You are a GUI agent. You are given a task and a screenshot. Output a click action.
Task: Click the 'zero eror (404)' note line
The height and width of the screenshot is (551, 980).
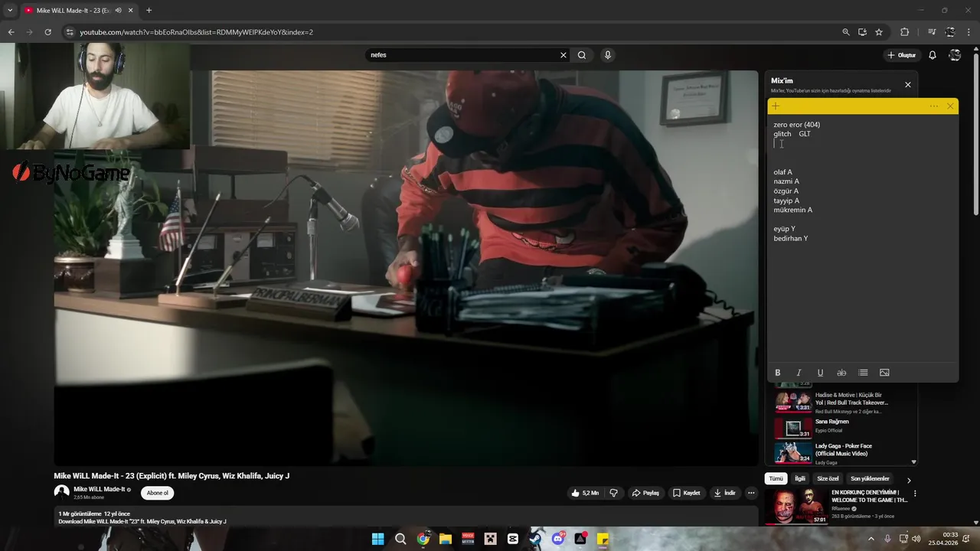[796, 125]
